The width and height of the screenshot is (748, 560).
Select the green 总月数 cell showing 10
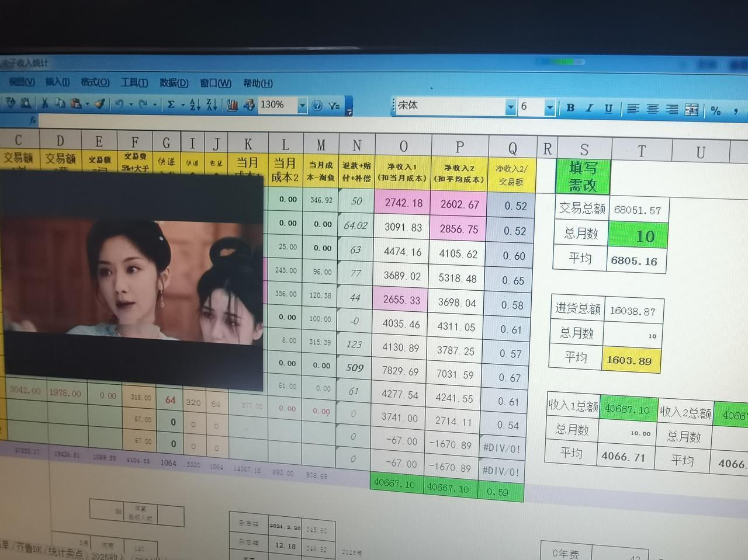click(x=638, y=235)
